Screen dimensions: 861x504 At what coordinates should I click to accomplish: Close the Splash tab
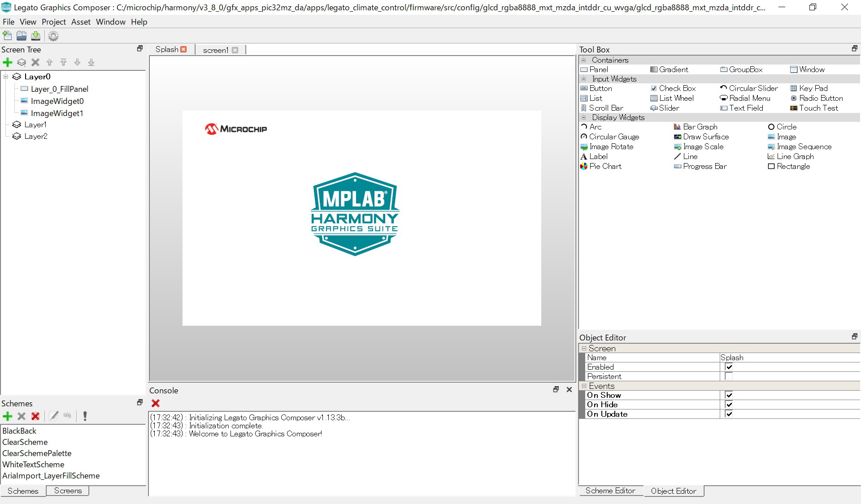click(x=183, y=49)
